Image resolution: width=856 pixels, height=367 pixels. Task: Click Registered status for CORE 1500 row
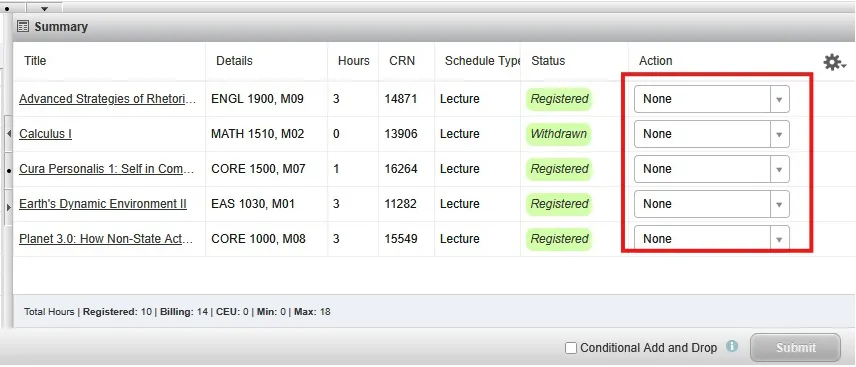[x=559, y=169]
